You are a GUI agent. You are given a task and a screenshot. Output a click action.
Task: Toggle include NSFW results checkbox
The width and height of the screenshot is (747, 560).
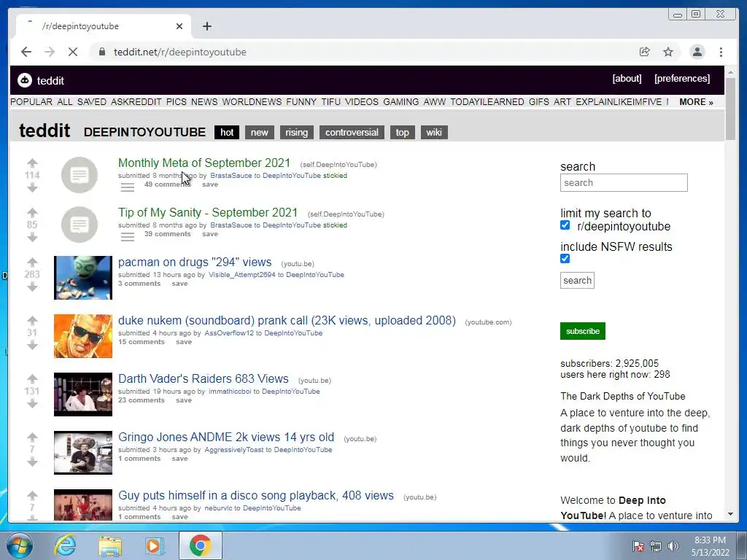pyautogui.click(x=565, y=259)
